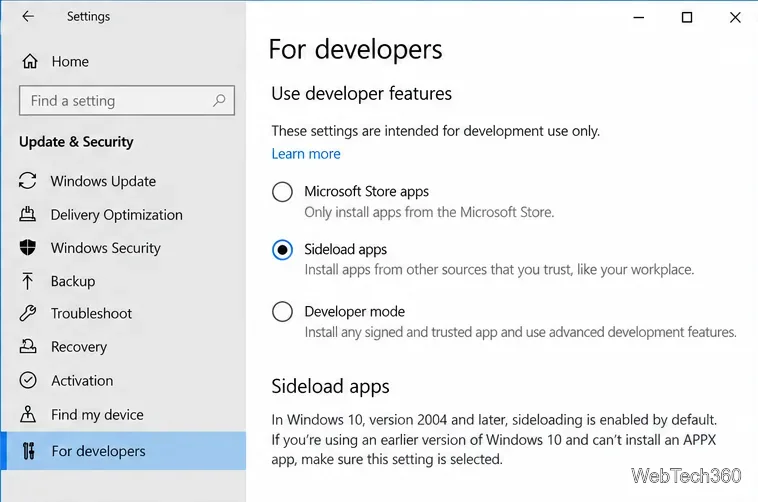The image size is (758, 502).
Task: Click the Windows Update refresh icon
Action: click(28, 180)
